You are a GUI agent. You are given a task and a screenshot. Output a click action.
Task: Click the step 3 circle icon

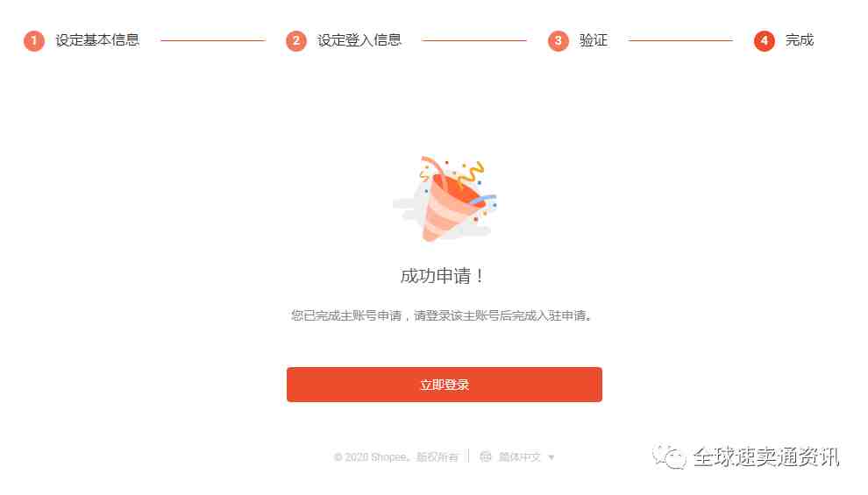pyautogui.click(x=558, y=40)
